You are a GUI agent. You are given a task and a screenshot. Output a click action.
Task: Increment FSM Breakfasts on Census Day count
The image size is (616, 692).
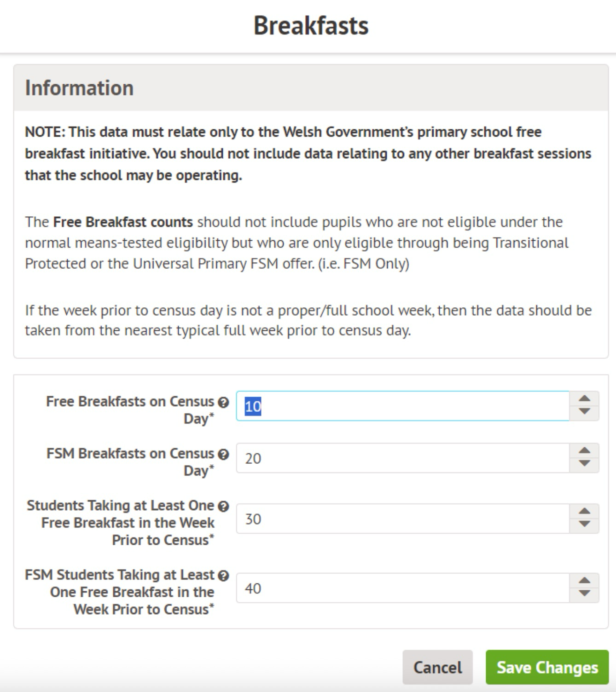(584, 450)
